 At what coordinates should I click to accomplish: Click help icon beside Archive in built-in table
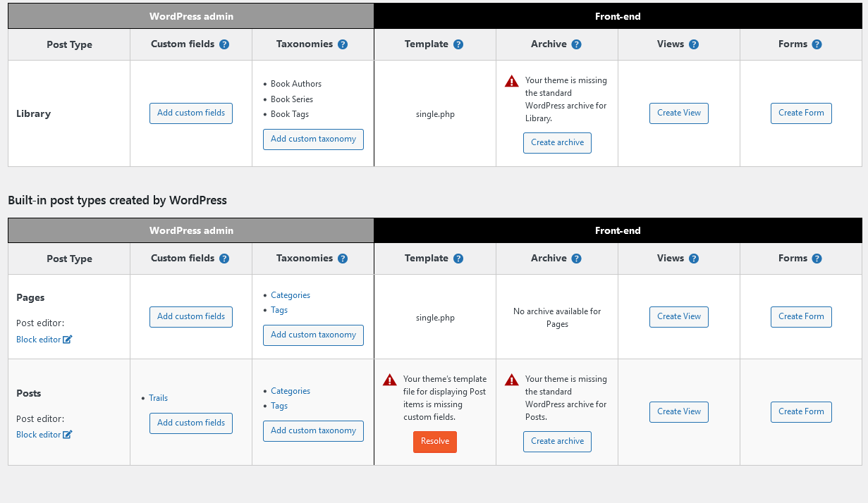click(x=577, y=259)
